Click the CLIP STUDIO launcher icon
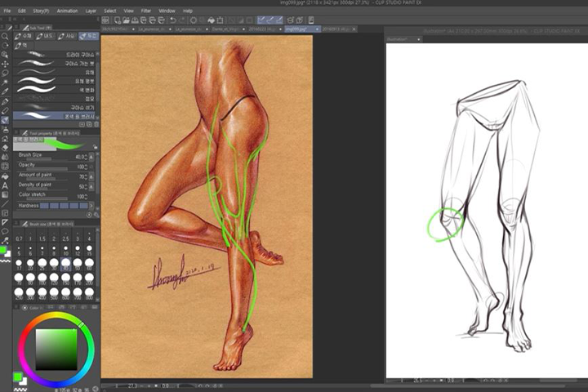Viewport: 588px width, 392px height. tap(105, 20)
